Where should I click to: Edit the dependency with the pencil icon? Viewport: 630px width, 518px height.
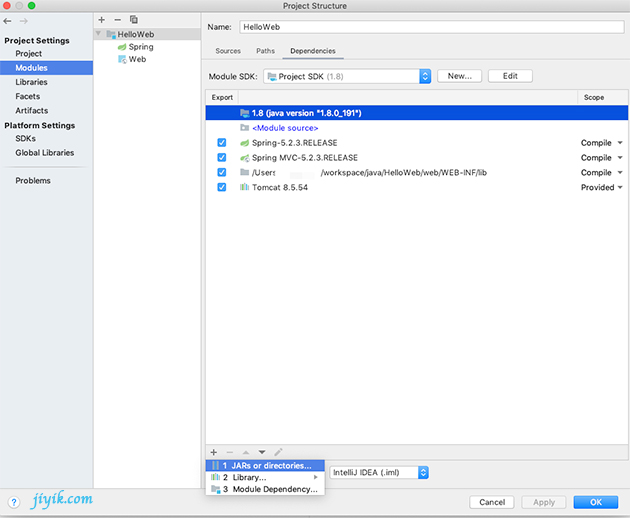278,452
